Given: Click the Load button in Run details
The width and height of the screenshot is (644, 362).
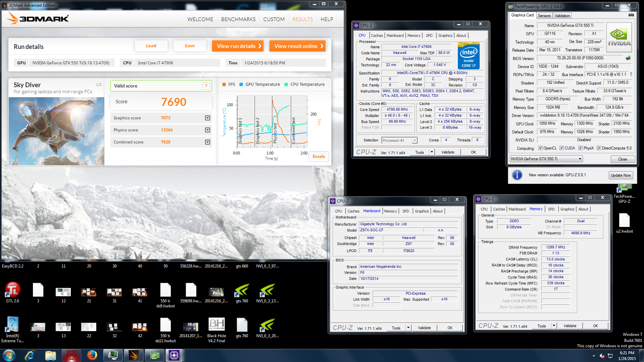Looking at the screenshot, I should coord(151,46).
